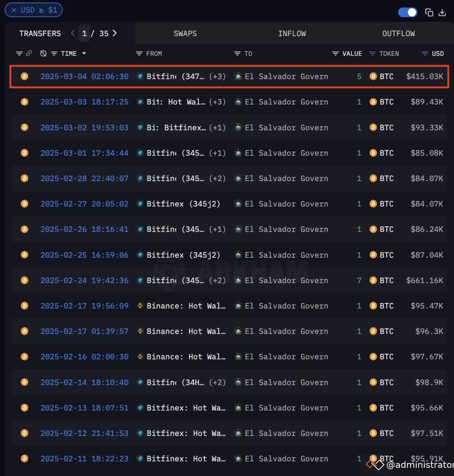The height and width of the screenshot is (476, 454).
Task: Click the value 7 in 2025-02-24 row
Action: [x=359, y=280]
